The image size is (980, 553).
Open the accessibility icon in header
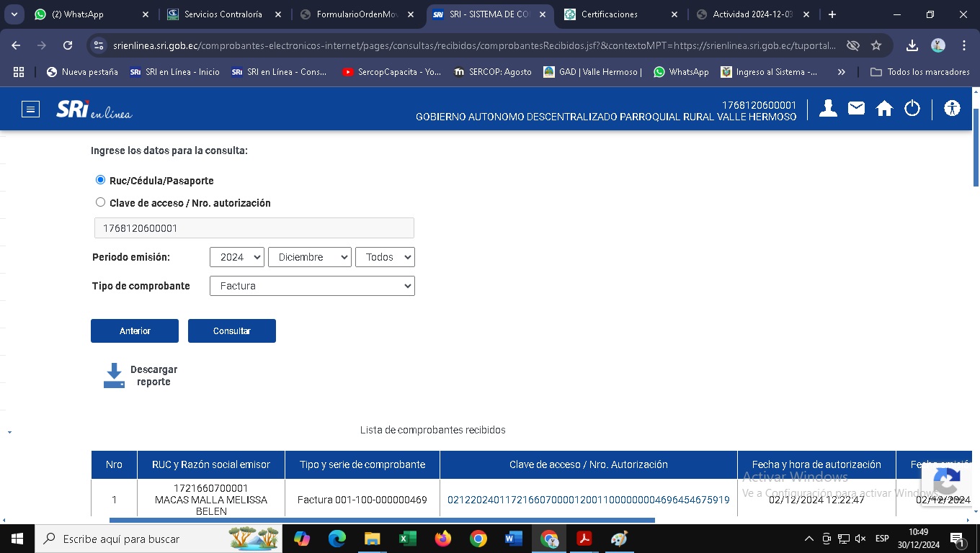coord(952,109)
